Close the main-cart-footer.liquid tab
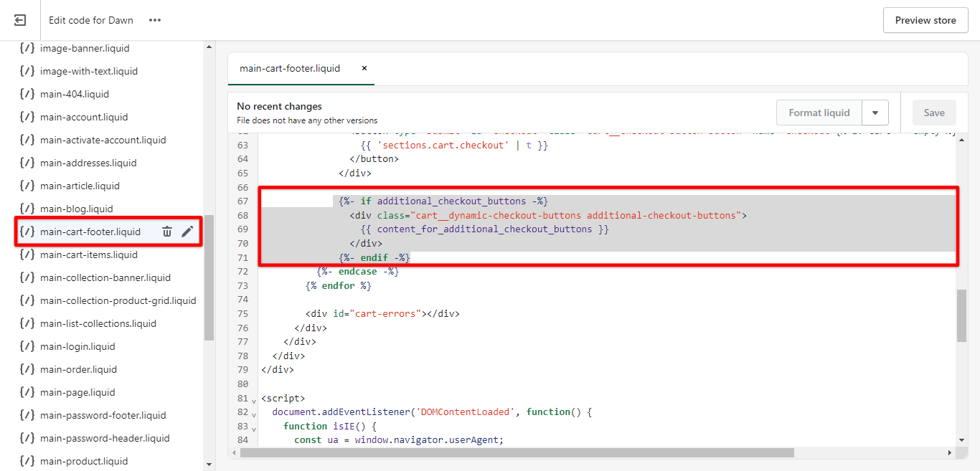 (x=364, y=69)
